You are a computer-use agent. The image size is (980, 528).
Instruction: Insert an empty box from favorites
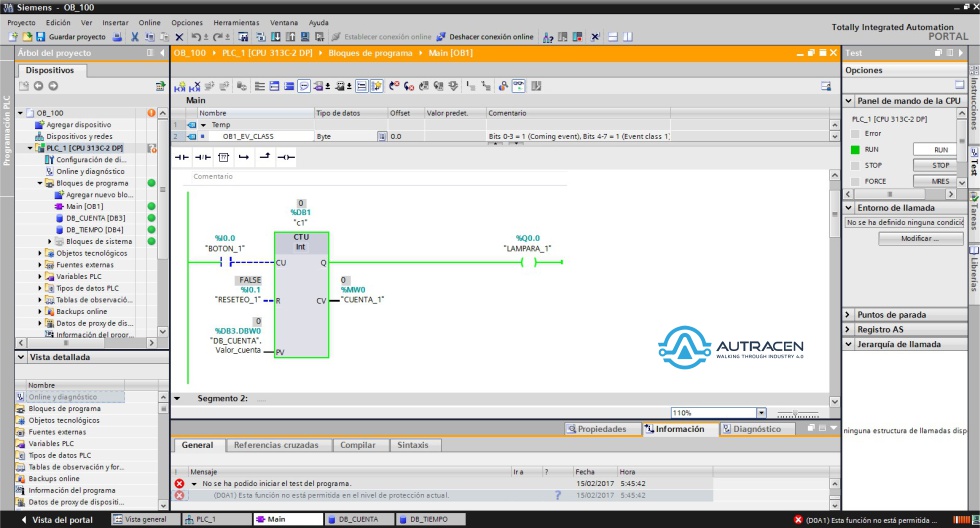223,157
